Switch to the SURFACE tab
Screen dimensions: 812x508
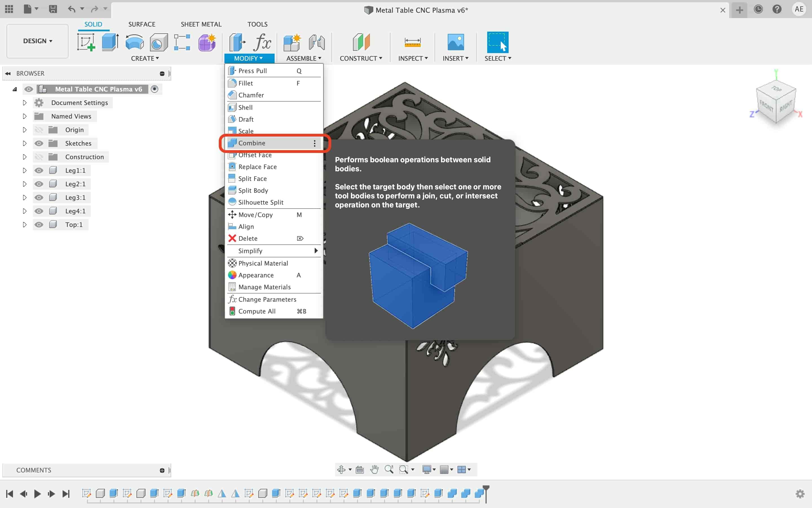(142, 24)
